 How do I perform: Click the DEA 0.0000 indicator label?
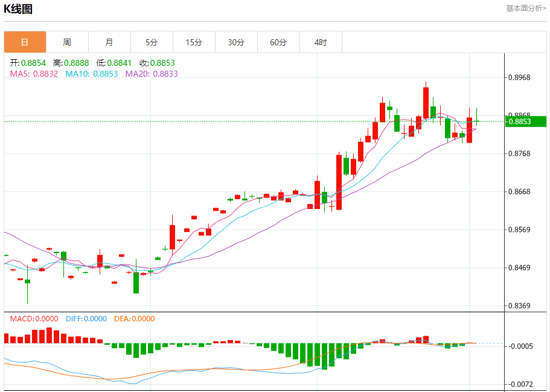(x=135, y=319)
